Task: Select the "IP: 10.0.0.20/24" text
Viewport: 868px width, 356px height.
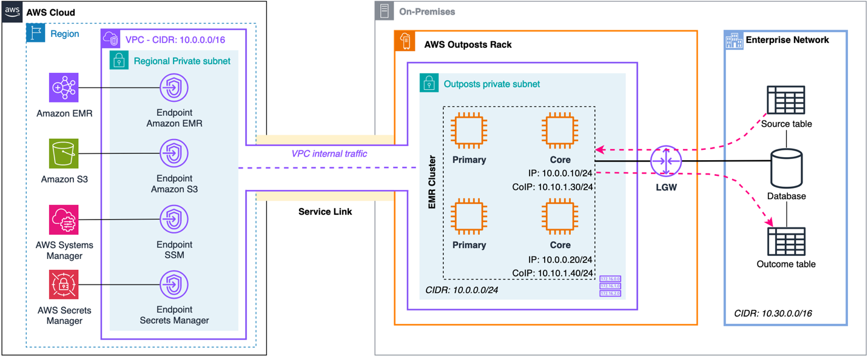Action: 560,259
